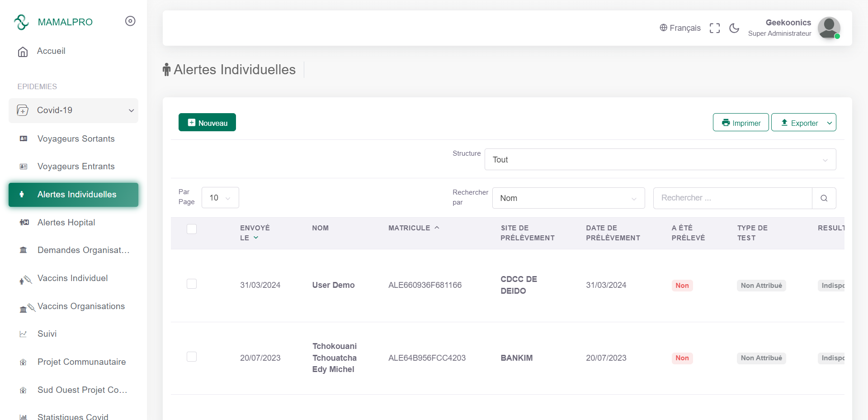Click the Imprimer button
This screenshot has height=420, width=868.
click(741, 123)
